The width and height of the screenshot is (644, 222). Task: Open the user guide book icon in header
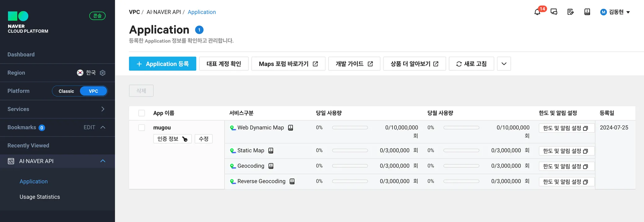(587, 12)
